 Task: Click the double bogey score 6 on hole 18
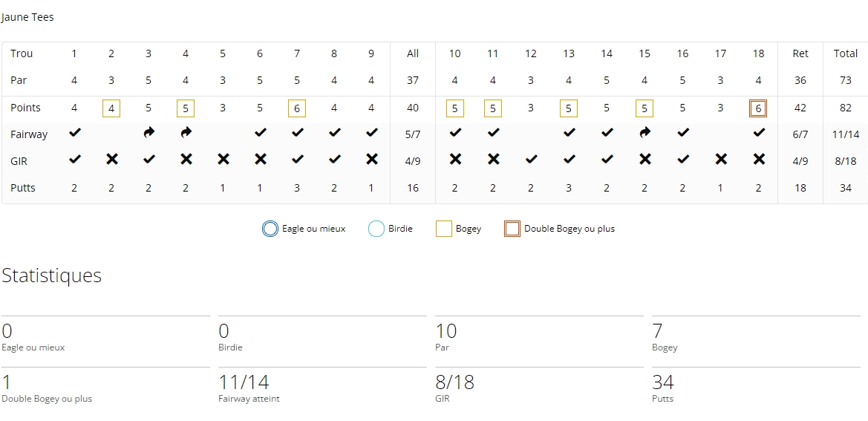(758, 108)
